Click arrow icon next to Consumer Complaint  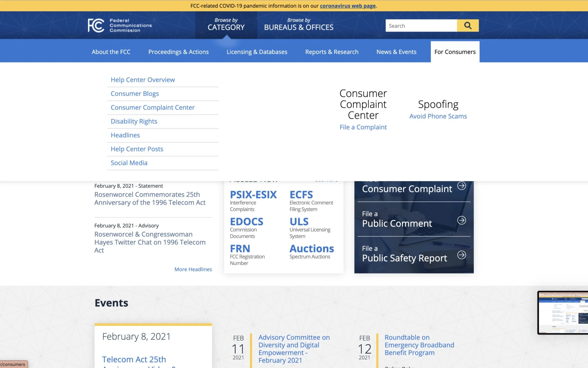tap(461, 186)
